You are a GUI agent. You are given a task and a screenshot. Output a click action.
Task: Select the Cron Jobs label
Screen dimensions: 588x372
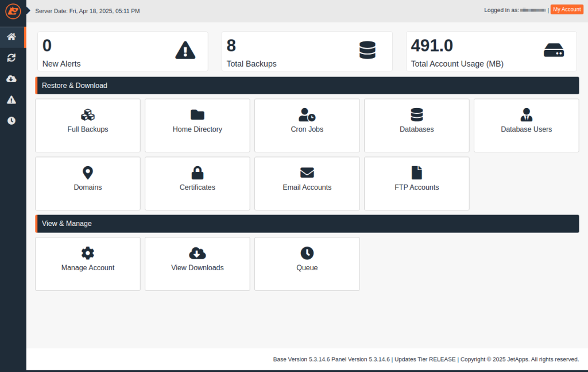[307, 129]
